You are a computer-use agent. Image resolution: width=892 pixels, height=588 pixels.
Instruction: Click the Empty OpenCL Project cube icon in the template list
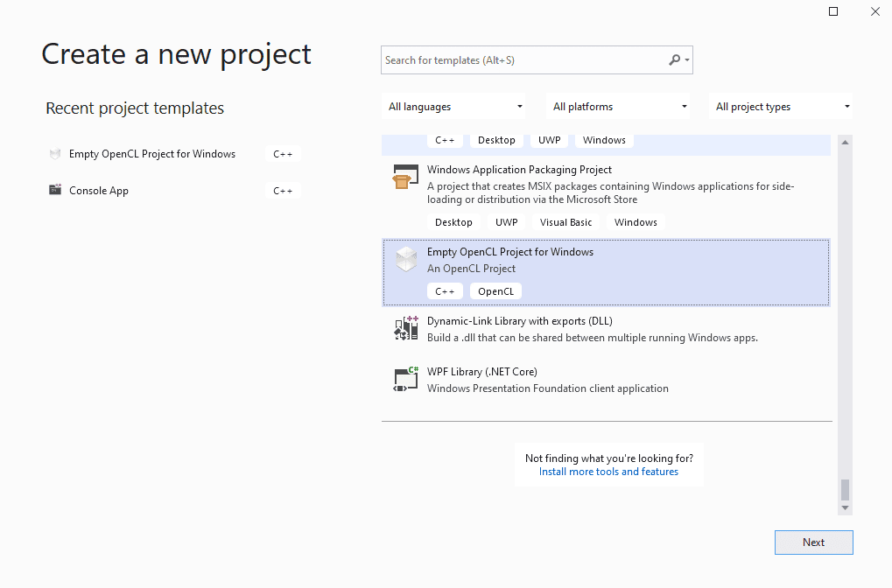(x=406, y=259)
